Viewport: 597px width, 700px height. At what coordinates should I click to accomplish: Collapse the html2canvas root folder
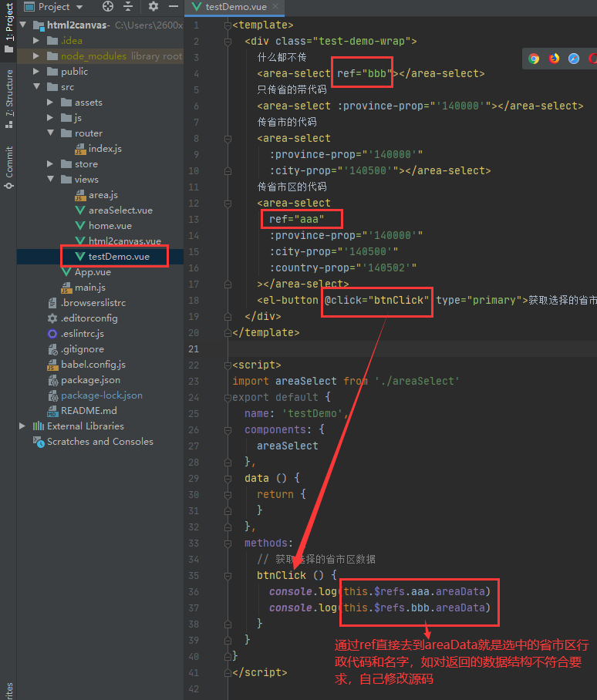23,25
